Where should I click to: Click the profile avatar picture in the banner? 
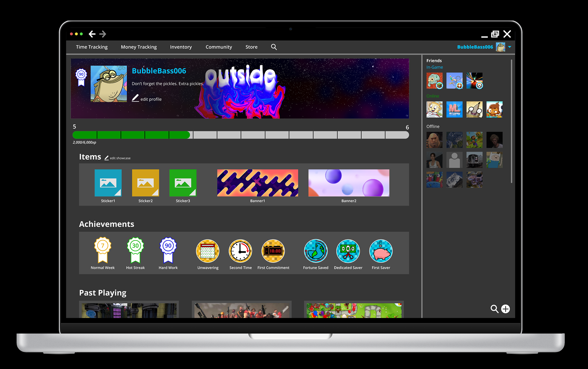(x=109, y=84)
